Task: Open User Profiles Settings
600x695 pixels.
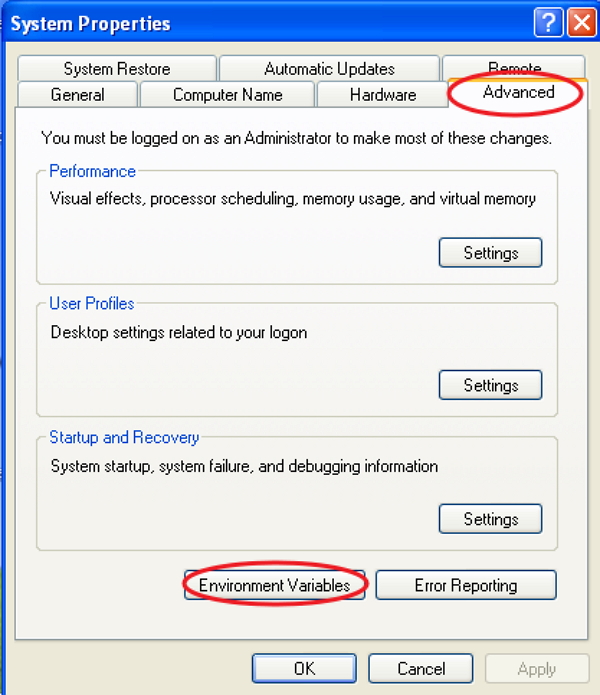Action: (x=490, y=385)
